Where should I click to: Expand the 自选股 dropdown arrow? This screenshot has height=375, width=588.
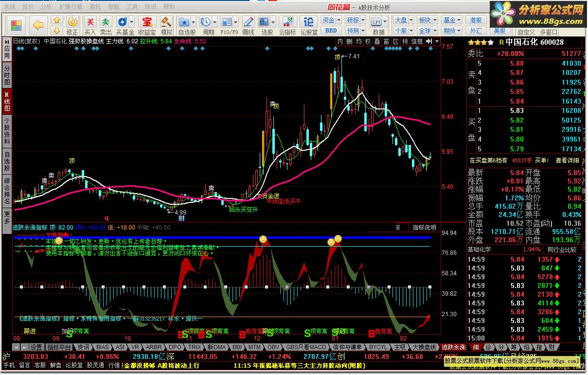pyautogui.click(x=194, y=22)
